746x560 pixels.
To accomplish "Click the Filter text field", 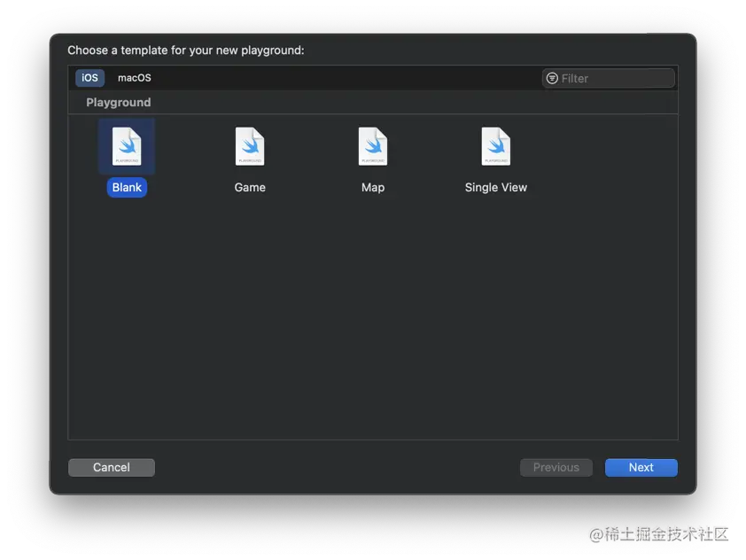I will (x=609, y=78).
